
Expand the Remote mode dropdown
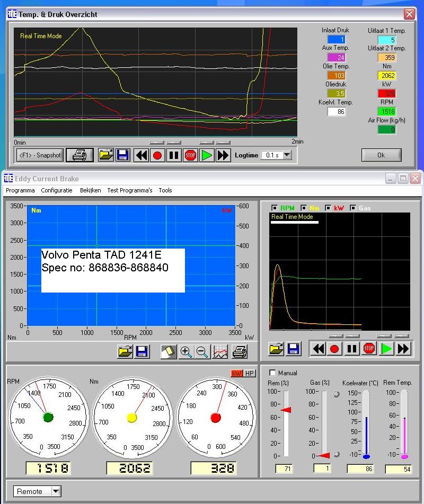tap(56, 491)
